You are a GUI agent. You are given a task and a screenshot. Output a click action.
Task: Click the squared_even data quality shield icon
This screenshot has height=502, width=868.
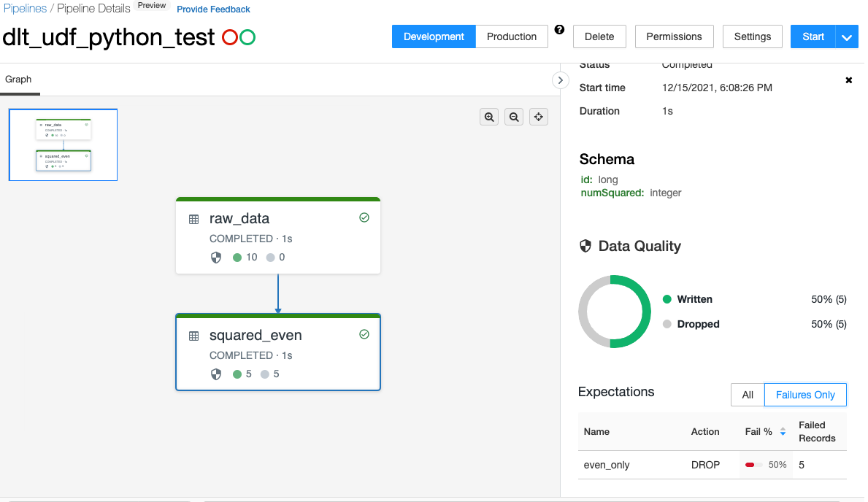point(216,374)
